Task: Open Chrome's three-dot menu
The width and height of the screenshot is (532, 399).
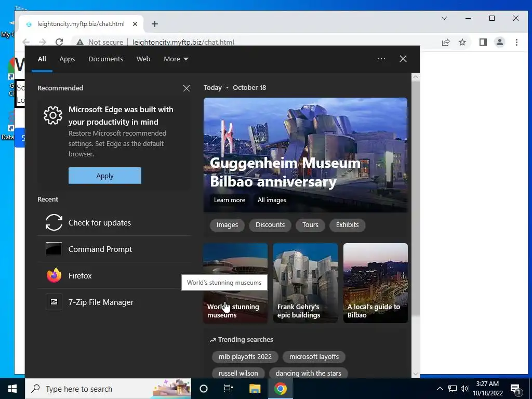Action: (x=516, y=42)
